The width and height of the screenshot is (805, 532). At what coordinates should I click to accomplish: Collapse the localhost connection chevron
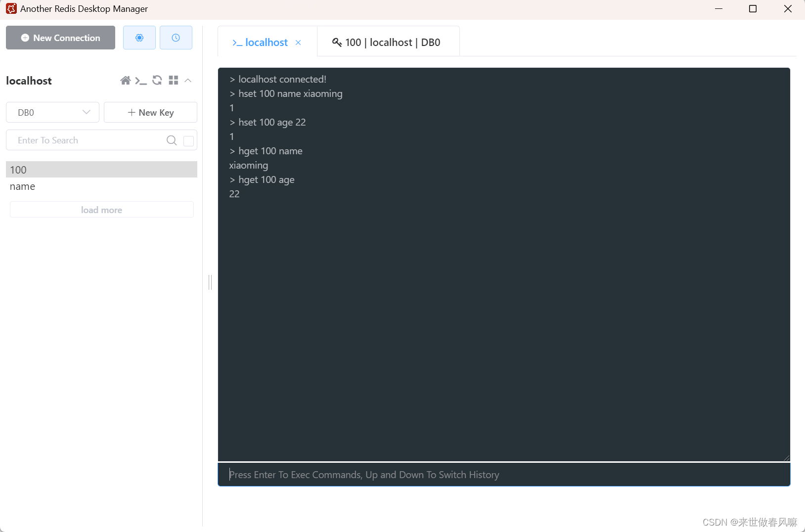point(188,80)
